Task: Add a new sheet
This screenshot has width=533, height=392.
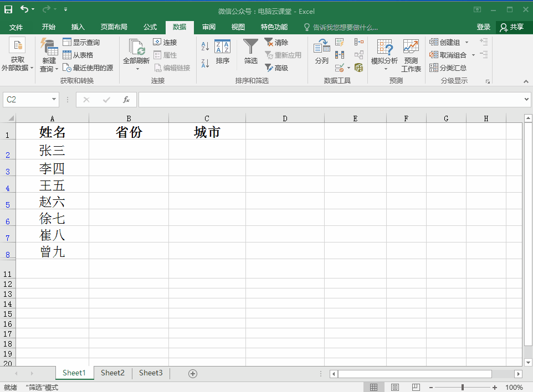Action: pyautogui.click(x=193, y=374)
